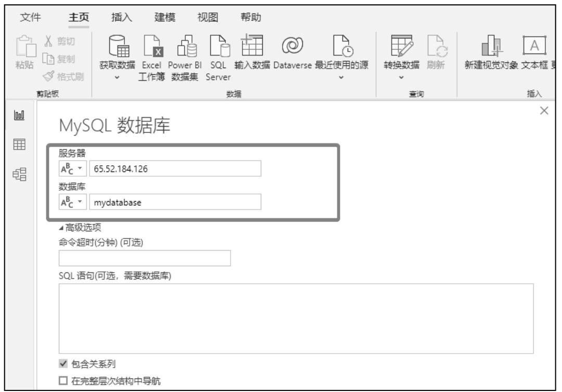The height and width of the screenshot is (392, 562).
Task: Expand the 转换数据 dropdown arrow
Action: coord(401,77)
